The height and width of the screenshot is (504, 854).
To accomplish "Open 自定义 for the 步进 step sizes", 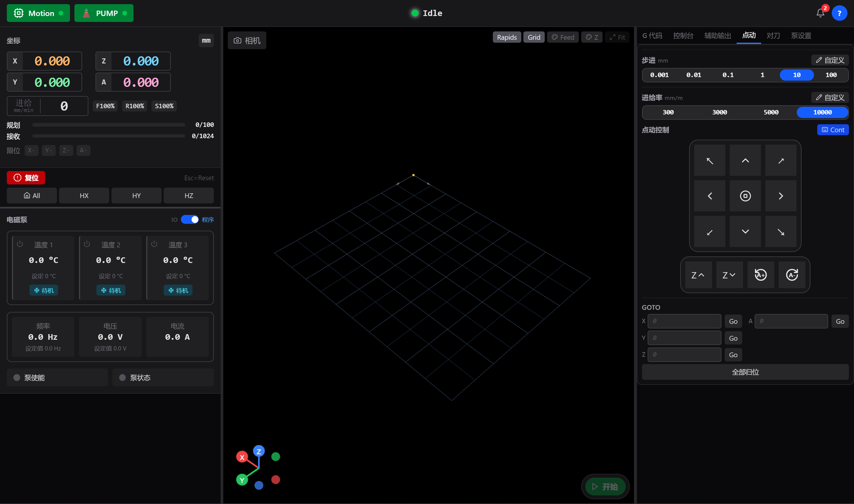I will (830, 60).
